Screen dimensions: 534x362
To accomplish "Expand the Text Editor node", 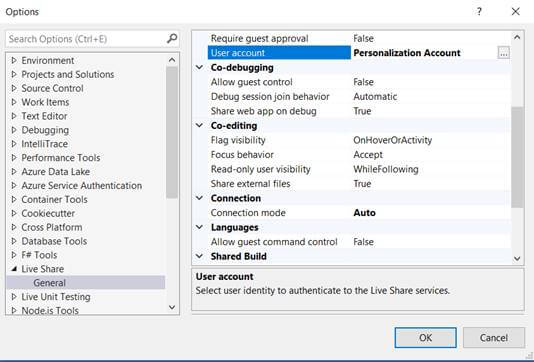I will click(14, 116).
